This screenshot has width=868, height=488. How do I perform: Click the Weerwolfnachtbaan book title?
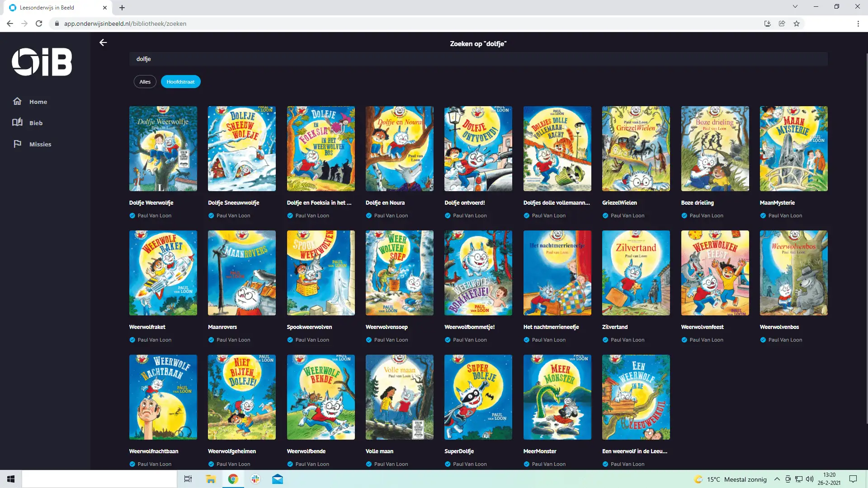154,451
